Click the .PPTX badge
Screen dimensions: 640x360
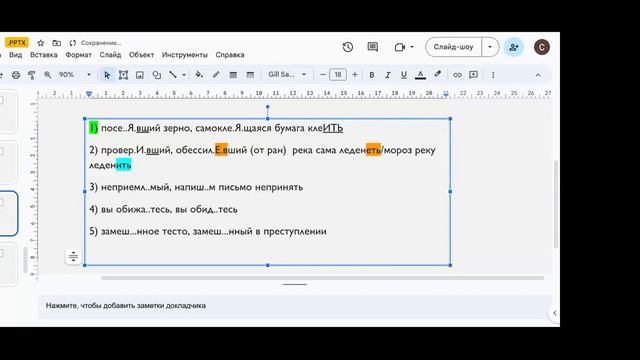[x=17, y=42]
